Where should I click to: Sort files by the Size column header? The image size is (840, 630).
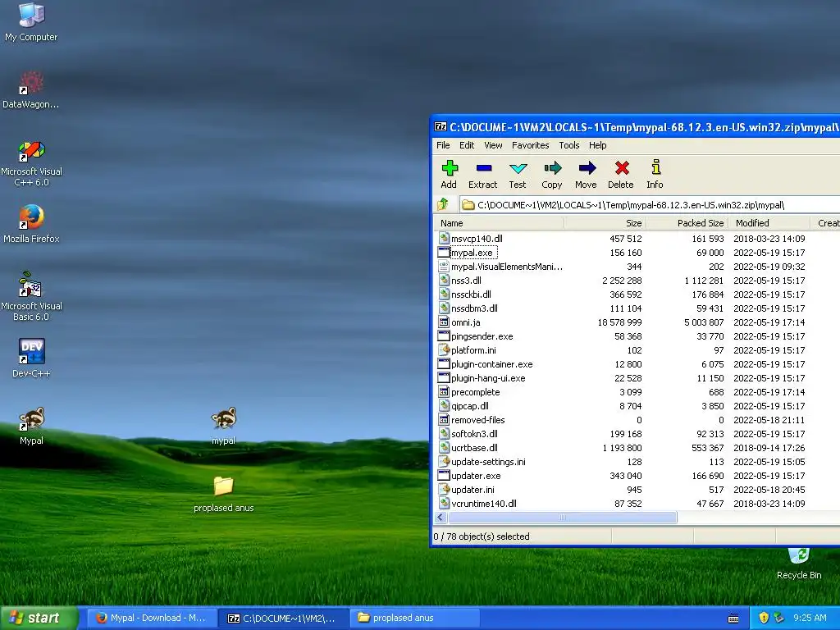click(605, 223)
